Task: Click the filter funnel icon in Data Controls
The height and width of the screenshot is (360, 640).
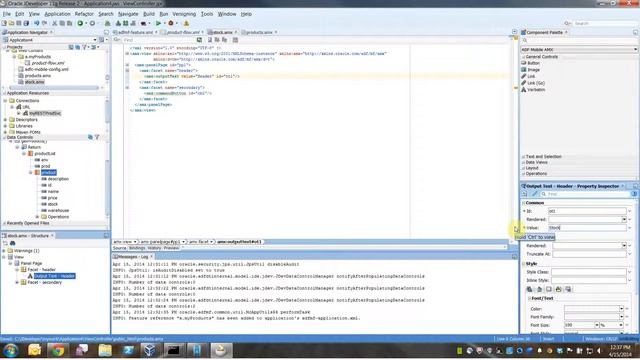Action: [97, 137]
